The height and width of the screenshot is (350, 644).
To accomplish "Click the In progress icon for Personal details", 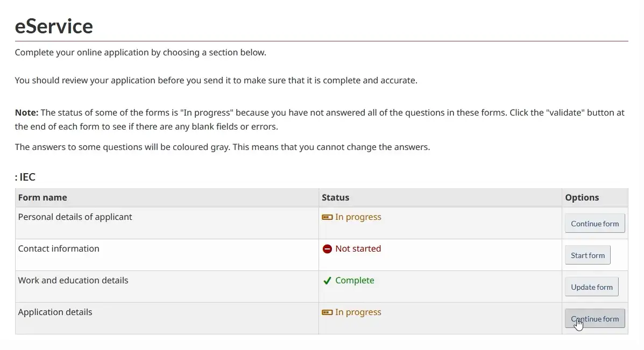I will 327,217.
